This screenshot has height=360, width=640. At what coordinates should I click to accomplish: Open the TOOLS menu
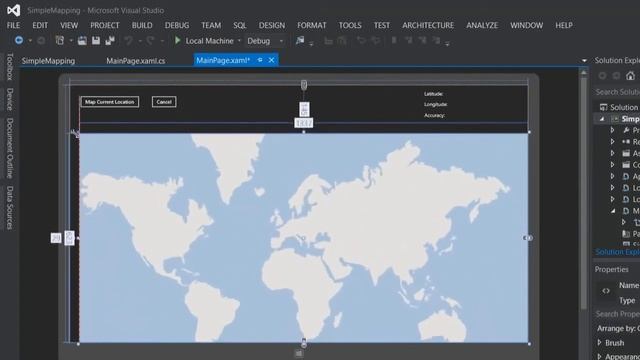pos(350,25)
